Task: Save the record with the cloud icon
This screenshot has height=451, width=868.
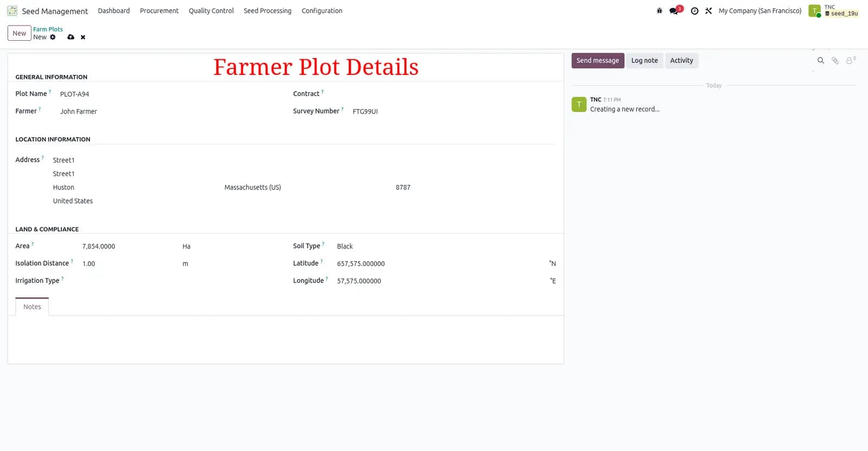Action: click(71, 37)
